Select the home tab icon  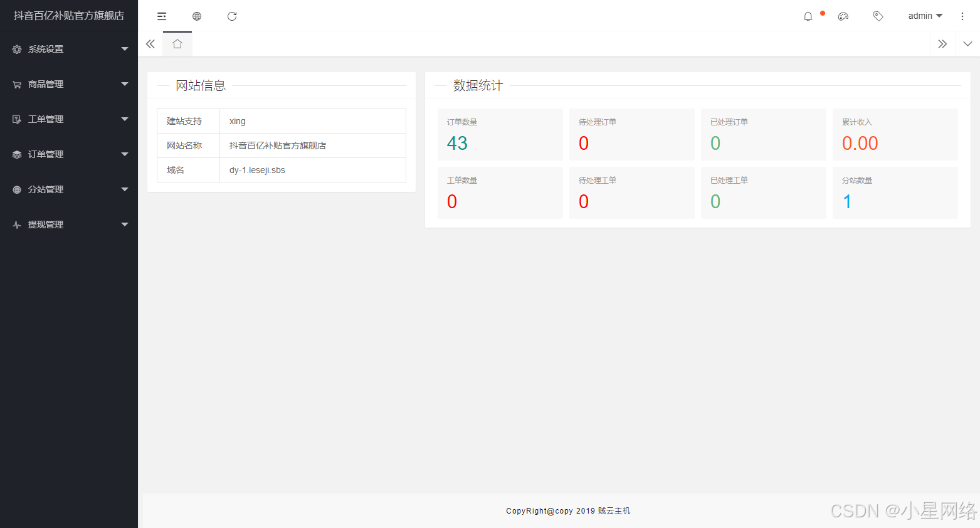tap(177, 44)
